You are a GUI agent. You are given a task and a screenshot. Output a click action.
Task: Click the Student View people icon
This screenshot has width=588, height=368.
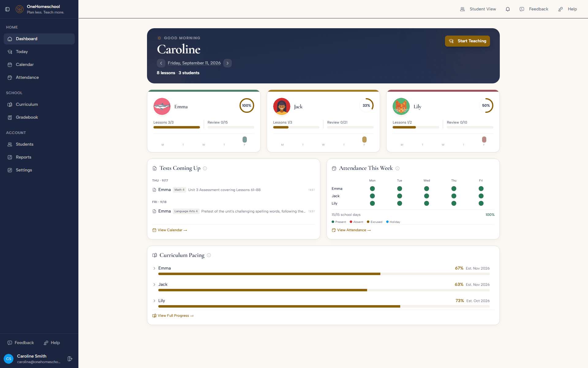coord(462,9)
